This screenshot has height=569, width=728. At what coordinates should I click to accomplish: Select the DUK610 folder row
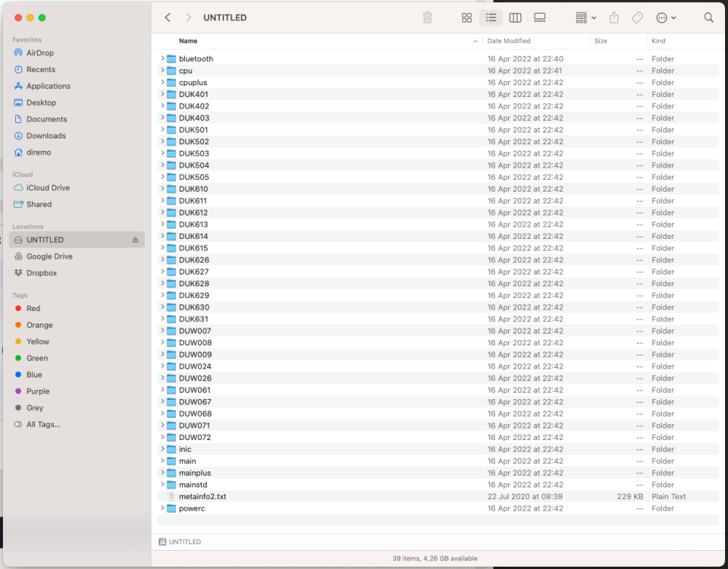click(x=438, y=189)
